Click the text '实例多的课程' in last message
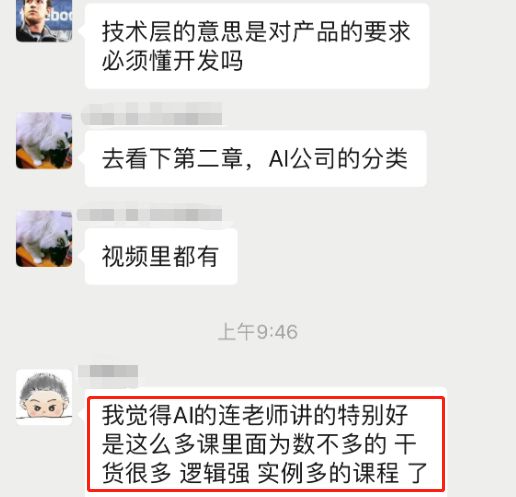516x497 pixels. (328, 473)
